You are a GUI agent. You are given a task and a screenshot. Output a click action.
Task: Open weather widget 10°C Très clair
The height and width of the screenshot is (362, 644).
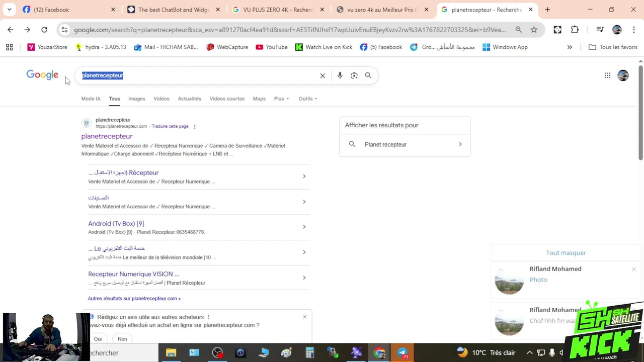[486, 353]
